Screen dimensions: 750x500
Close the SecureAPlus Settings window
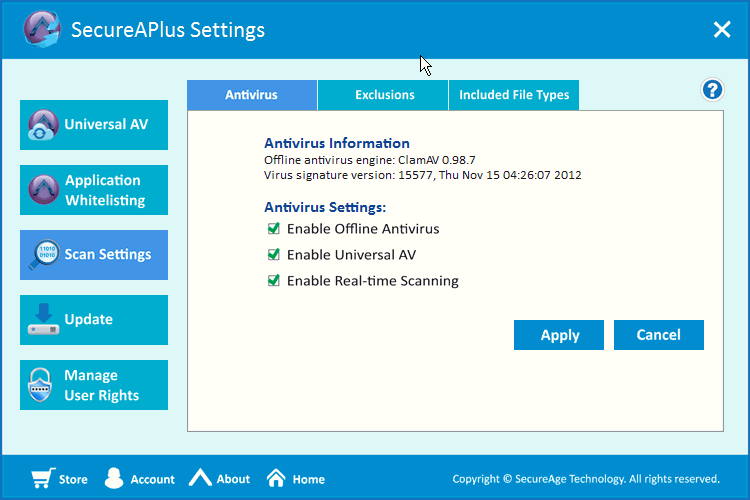(722, 30)
